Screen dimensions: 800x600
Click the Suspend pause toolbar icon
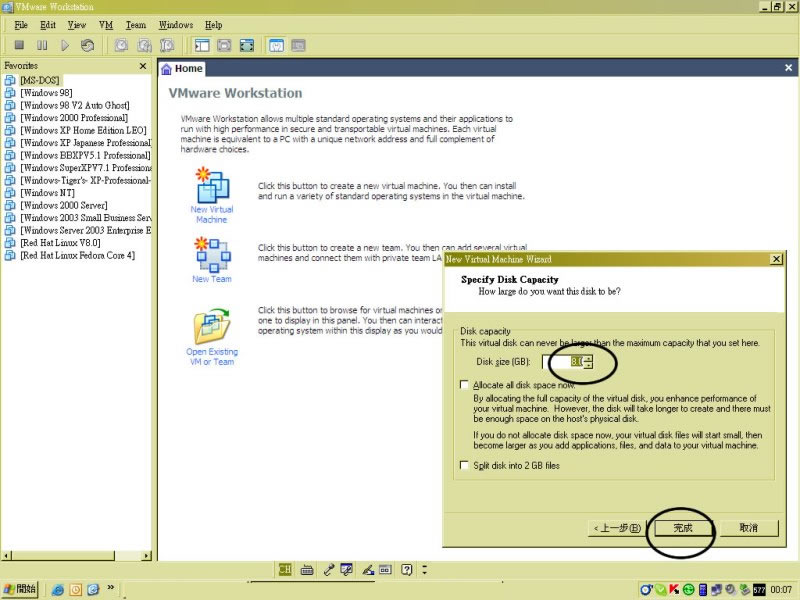click(42, 45)
